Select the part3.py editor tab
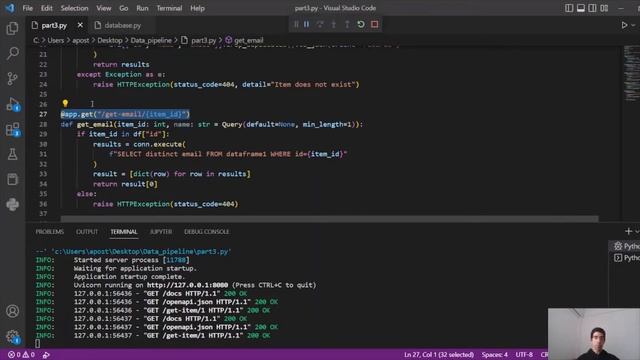Viewport: 640px width, 360px height. pyautogui.click(x=54, y=25)
